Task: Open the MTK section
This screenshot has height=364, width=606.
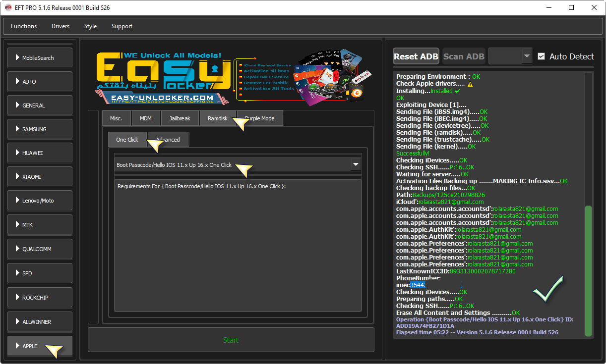Action: pos(40,225)
